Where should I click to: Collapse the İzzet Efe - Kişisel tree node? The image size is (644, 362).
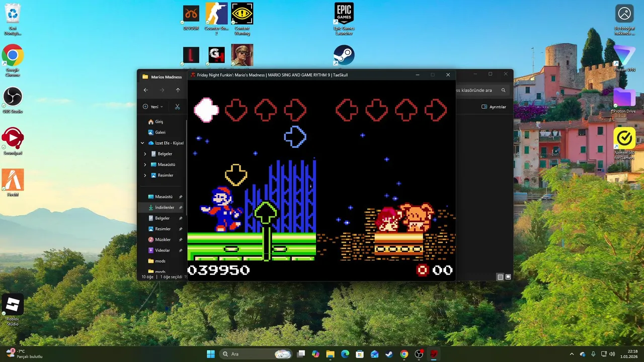point(142,143)
